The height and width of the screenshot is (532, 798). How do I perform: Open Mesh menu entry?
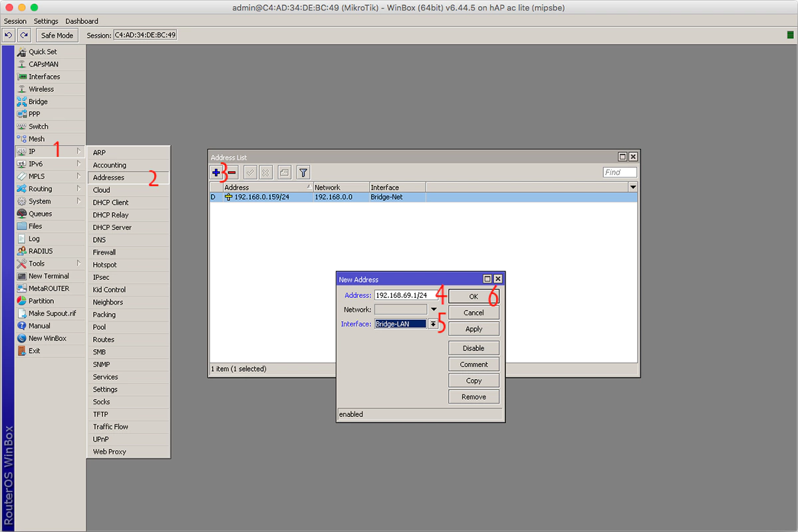[x=51, y=139]
